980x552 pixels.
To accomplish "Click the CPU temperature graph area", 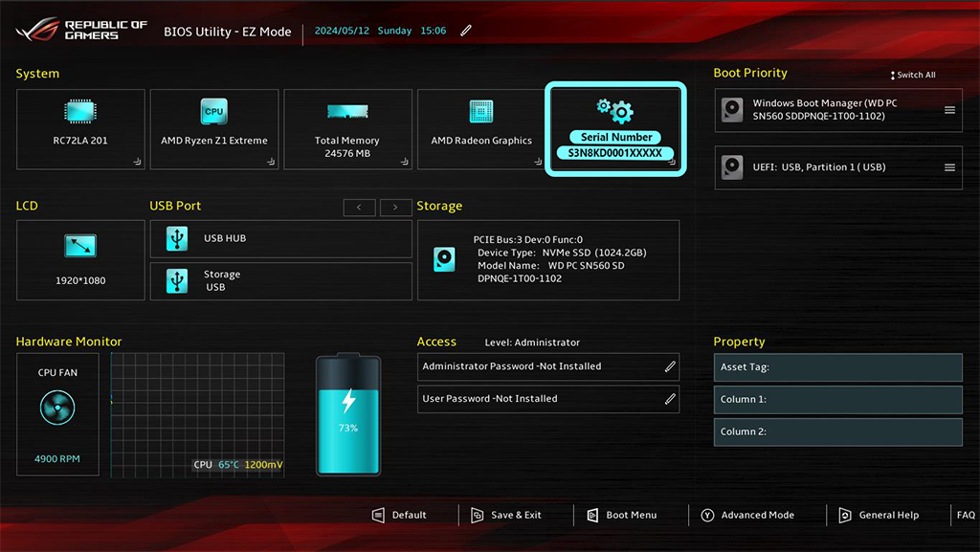I will (x=197, y=415).
